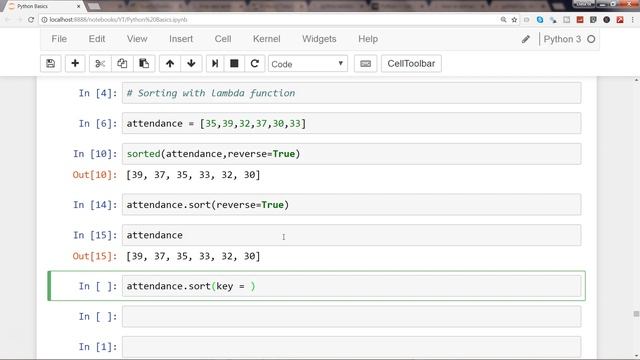The width and height of the screenshot is (640, 360).
Task: Click the empty cell above In [1]
Action: point(351,316)
